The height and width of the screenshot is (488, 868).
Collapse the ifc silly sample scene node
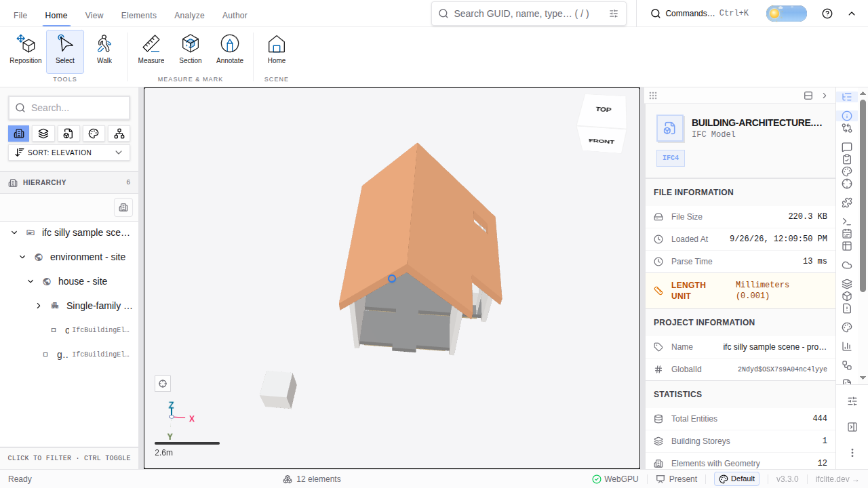coord(14,232)
